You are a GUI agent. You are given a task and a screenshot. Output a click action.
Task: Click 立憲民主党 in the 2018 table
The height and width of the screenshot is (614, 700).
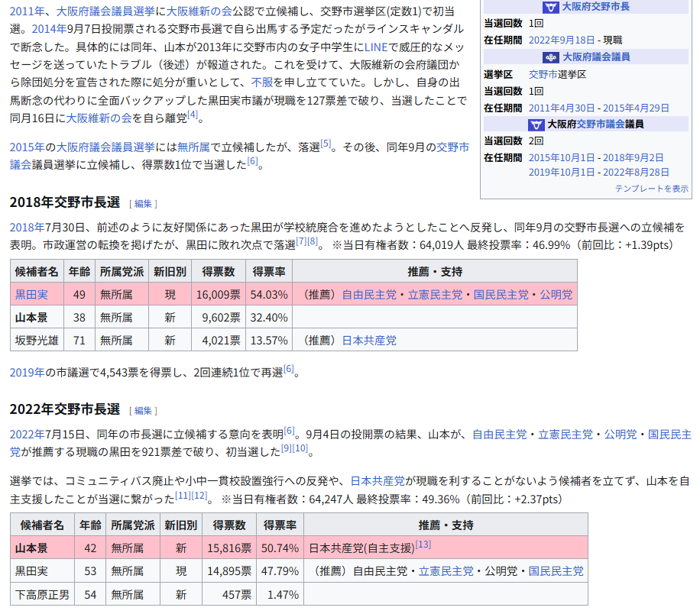[435, 295]
